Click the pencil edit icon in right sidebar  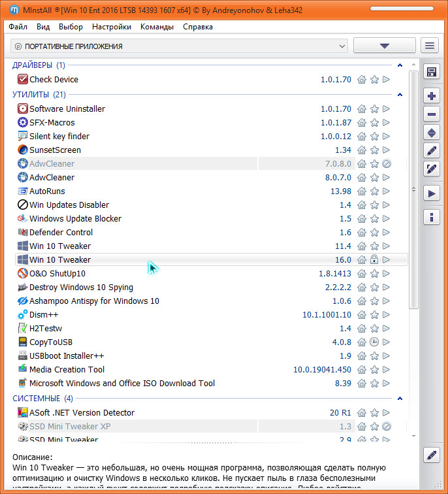click(x=431, y=151)
